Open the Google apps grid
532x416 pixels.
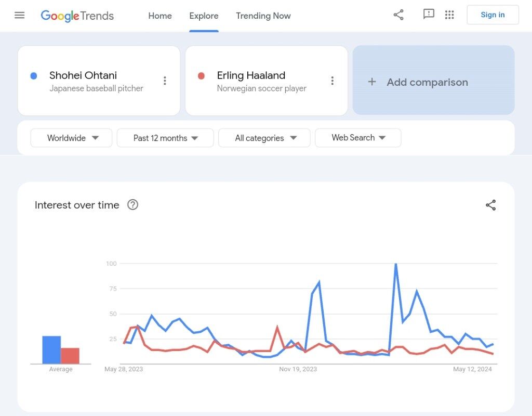pos(449,15)
